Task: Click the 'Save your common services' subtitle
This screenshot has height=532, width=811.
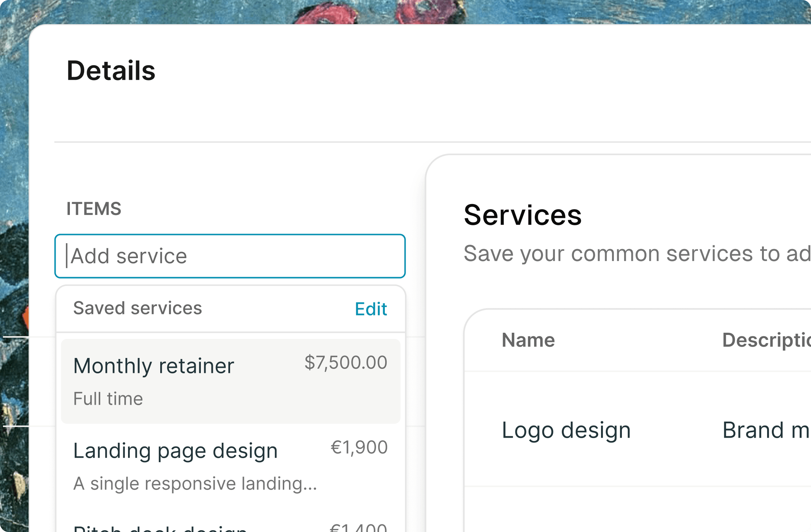Action: (x=637, y=253)
